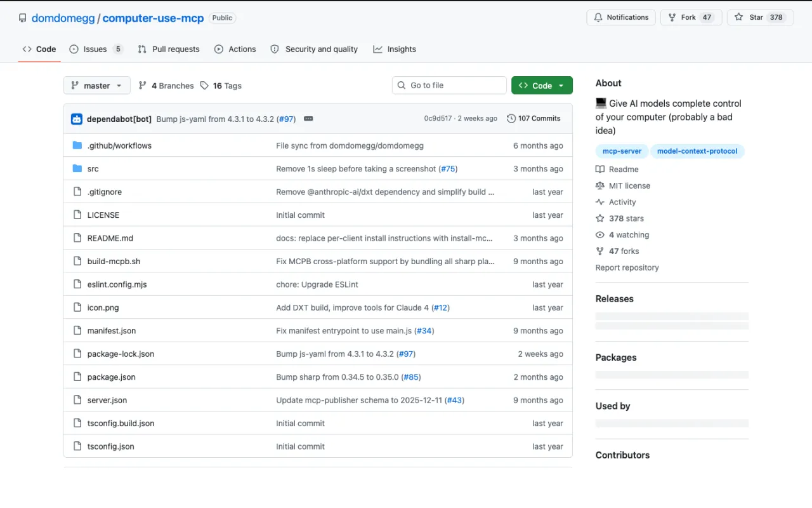Click Report repository

pos(627,268)
